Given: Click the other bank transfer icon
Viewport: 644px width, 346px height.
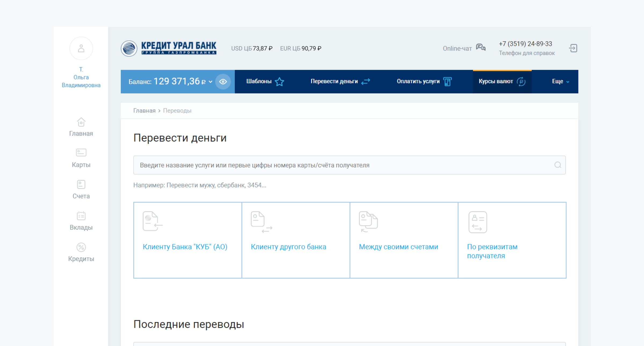Looking at the screenshot, I should click(x=261, y=222).
